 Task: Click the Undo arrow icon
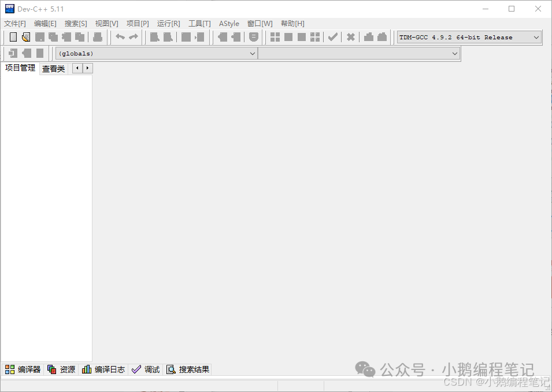120,37
